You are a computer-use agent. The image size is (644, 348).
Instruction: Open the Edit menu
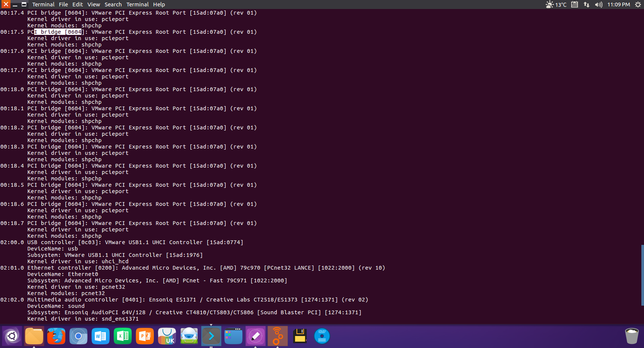point(78,4)
